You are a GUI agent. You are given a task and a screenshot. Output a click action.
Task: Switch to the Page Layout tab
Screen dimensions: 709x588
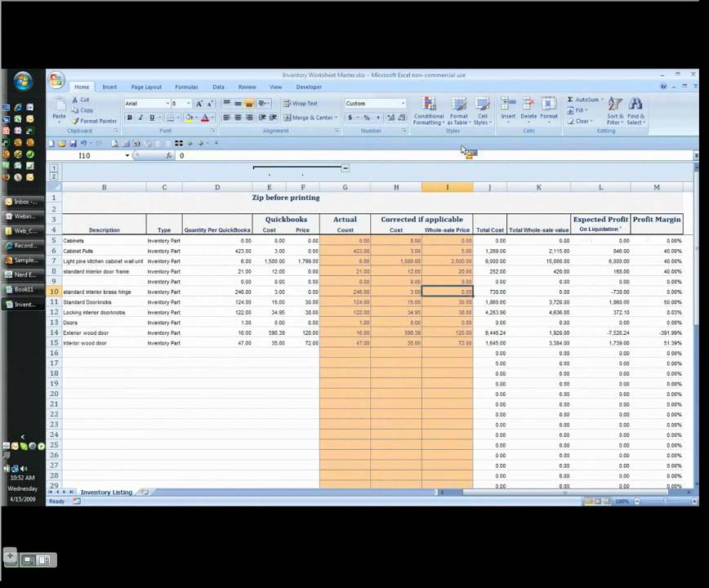[x=146, y=87]
